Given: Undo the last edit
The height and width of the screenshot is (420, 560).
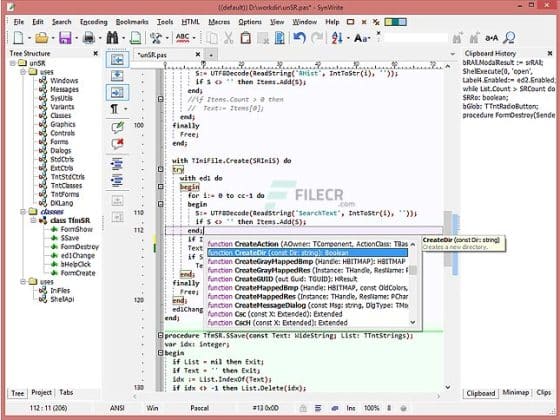Looking at the screenshot, I should [299, 38].
